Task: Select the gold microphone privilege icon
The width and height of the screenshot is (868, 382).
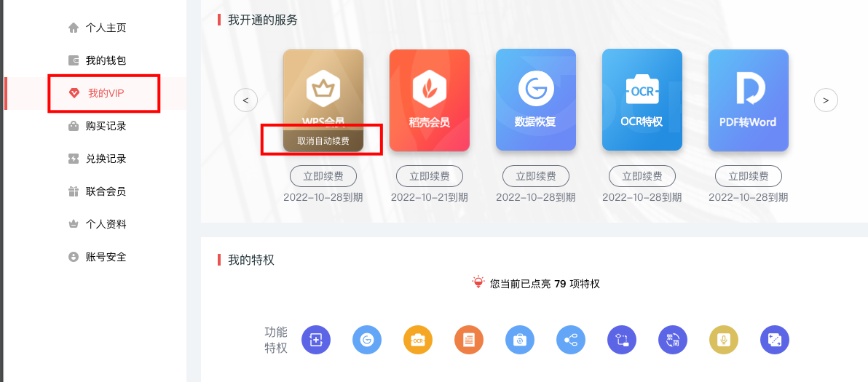Action: 724,340
